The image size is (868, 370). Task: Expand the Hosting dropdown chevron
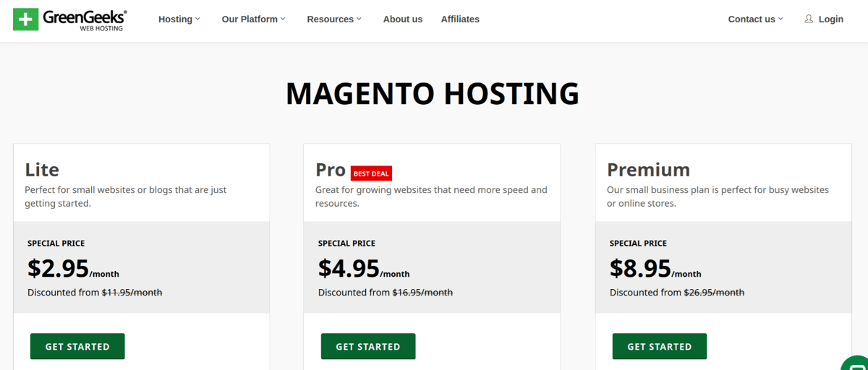(197, 19)
